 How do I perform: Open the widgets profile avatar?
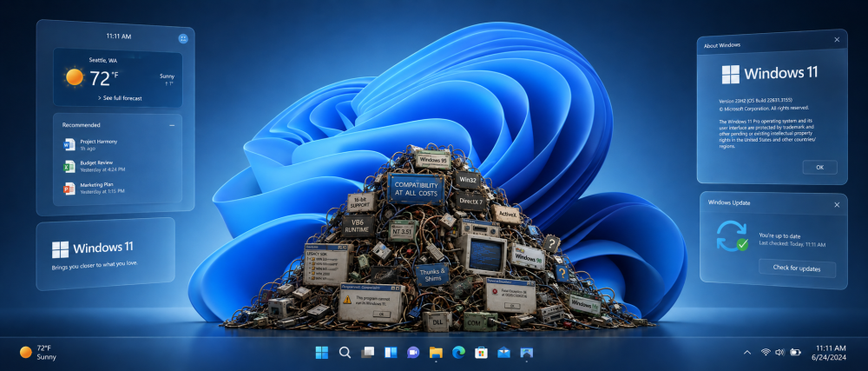[183, 38]
